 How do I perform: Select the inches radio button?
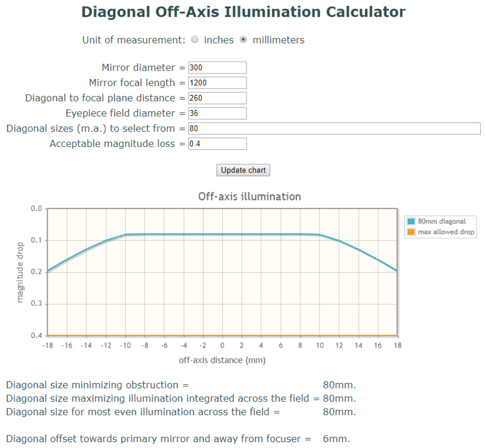click(x=195, y=39)
